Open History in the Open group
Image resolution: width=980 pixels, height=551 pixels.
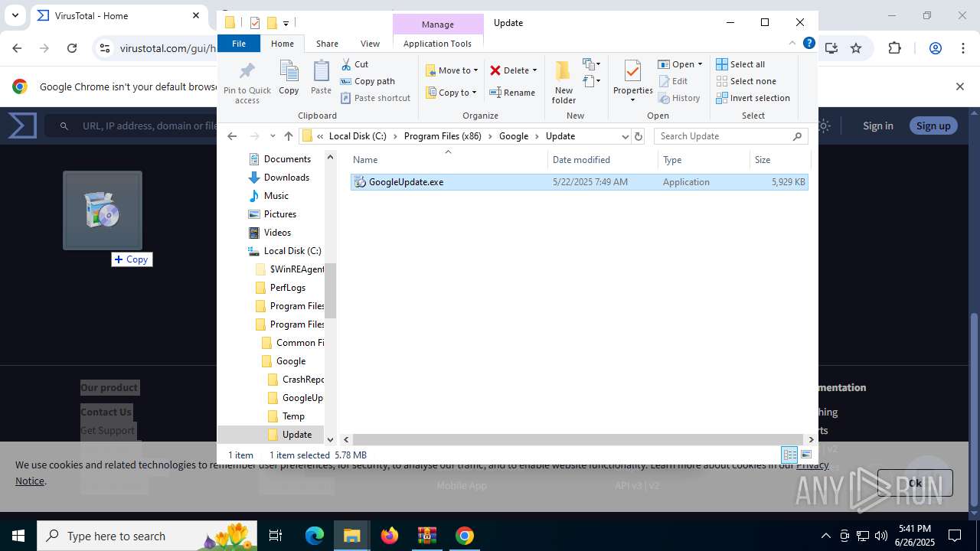(x=679, y=98)
